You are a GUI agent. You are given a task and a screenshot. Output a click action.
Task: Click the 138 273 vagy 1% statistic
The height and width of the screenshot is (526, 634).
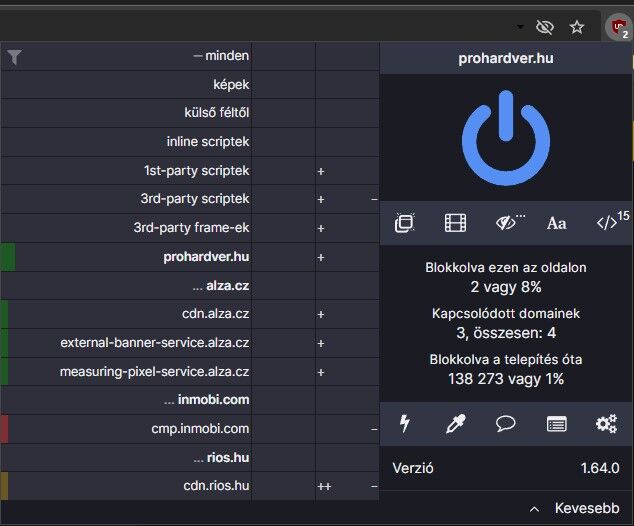click(505, 379)
